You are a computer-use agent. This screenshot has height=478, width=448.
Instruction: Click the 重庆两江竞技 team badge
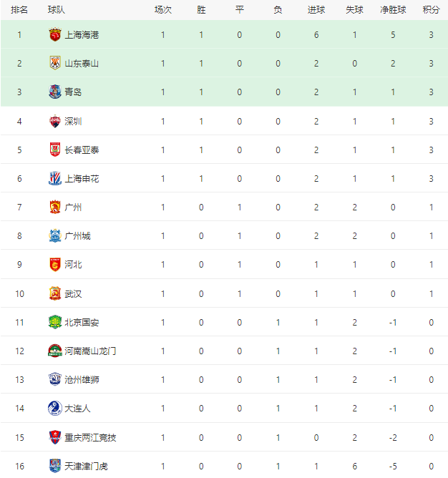[x=55, y=437]
